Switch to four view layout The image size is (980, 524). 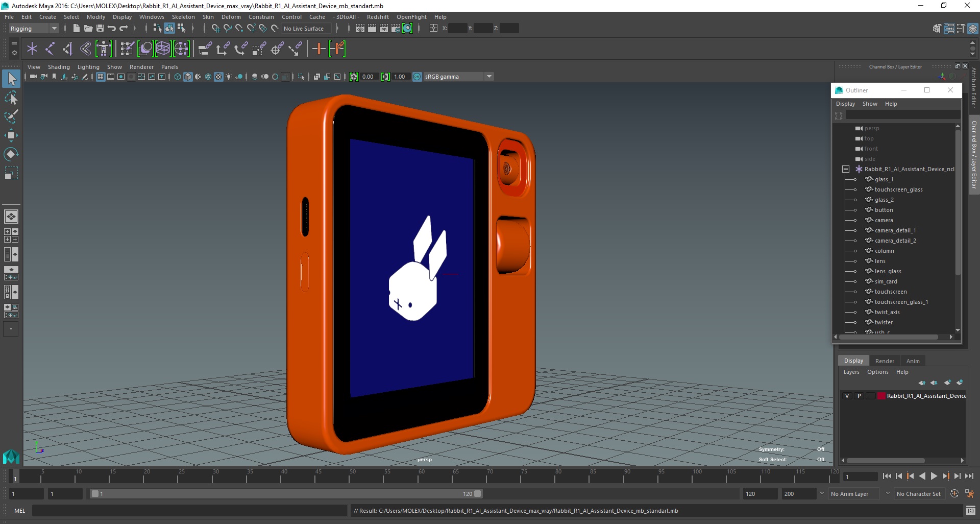[11, 235]
